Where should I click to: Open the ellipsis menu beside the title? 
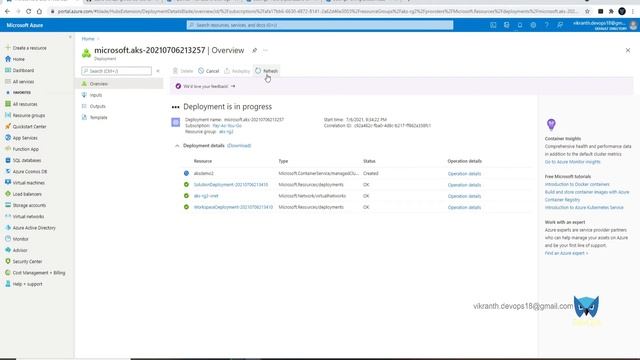coord(265,50)
